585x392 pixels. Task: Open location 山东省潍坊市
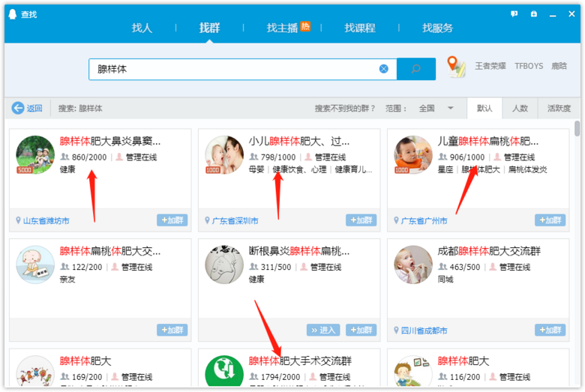pos(46,221)
